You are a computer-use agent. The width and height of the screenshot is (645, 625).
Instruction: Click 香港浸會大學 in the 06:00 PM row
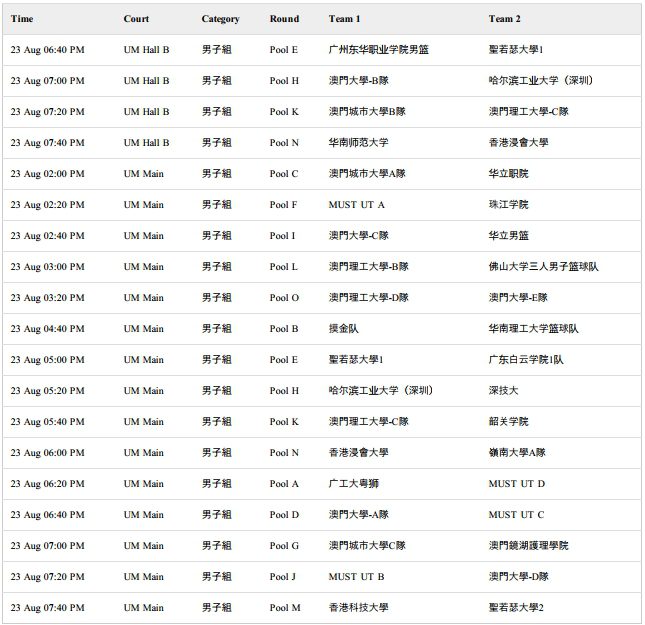tap(358, 453)
